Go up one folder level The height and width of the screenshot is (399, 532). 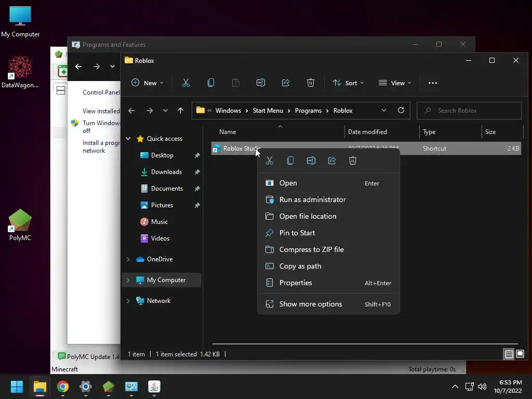pyautogui.click(x=180, y=111)
